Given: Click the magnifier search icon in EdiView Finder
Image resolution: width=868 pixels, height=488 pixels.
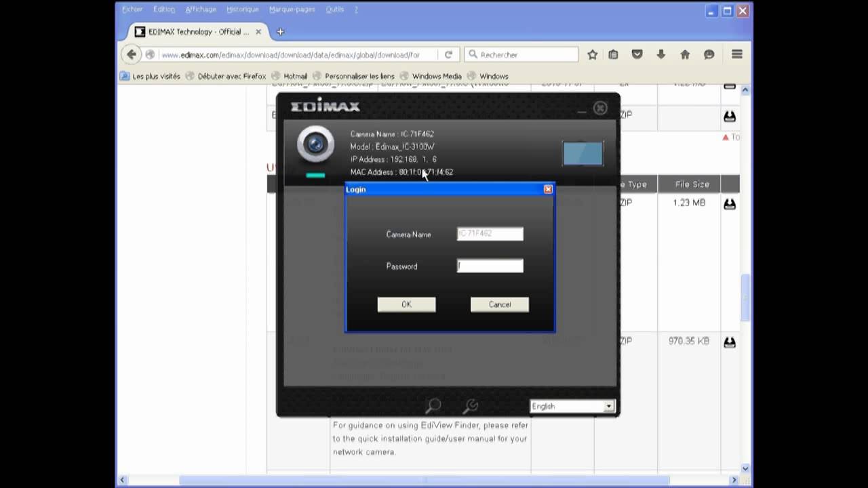Looking at the screenshot, I should click(433, 405).
